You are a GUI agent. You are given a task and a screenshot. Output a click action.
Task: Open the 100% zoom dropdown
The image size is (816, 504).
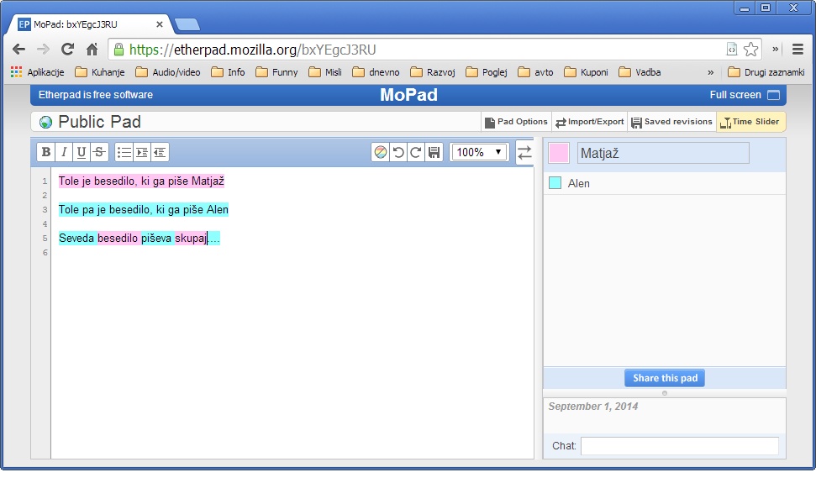[480, 152]
